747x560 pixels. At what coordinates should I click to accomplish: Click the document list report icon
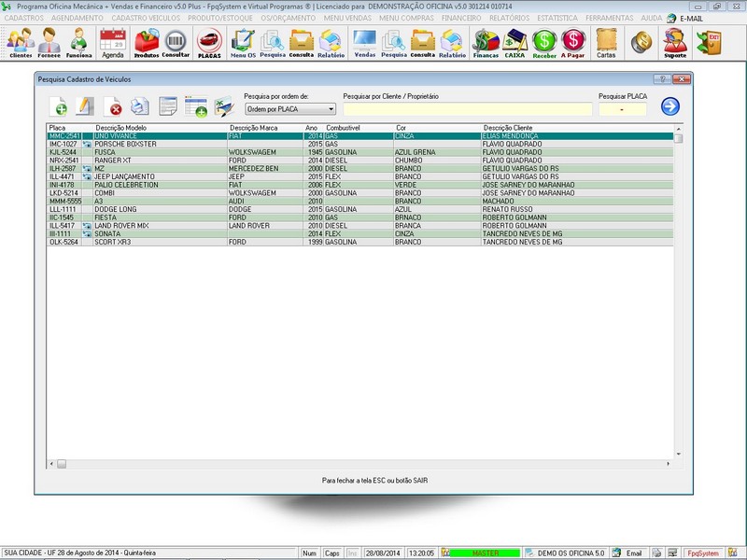click(x=168, y=106)
